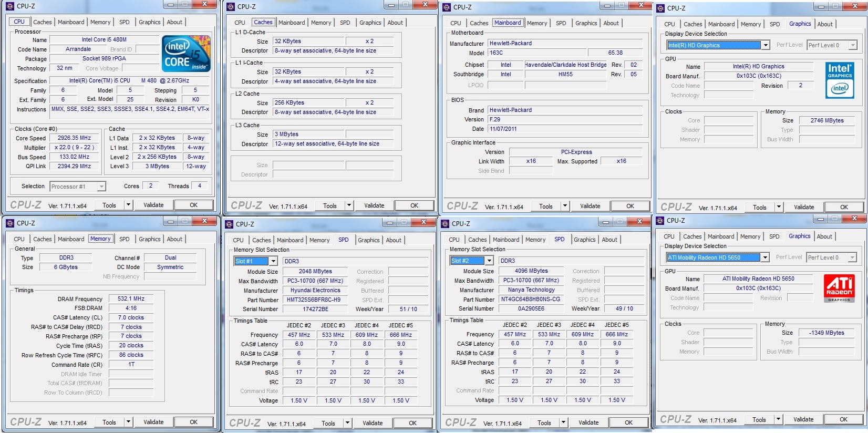Click the CPU-Z title icon in the Caches tab window

point(231,7)
